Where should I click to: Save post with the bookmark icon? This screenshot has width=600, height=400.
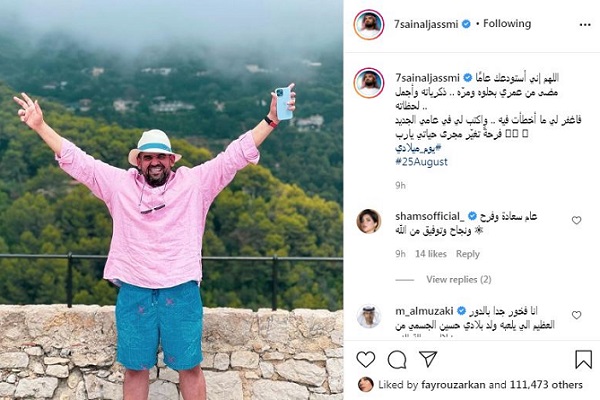(x=583, y=359)
